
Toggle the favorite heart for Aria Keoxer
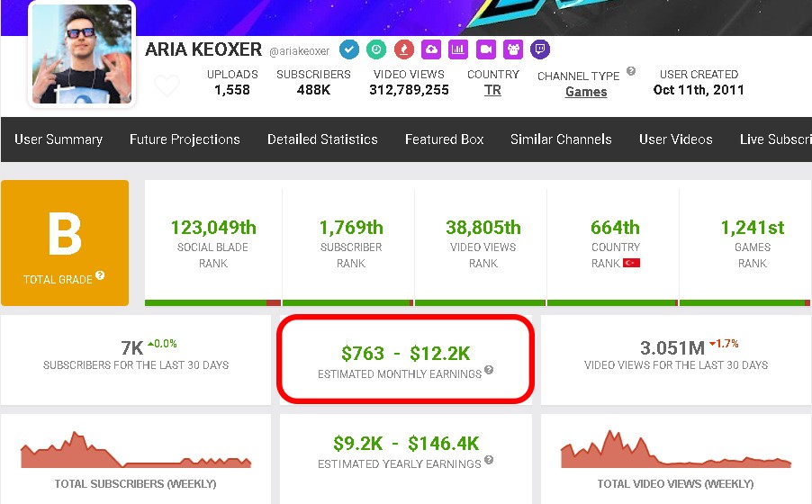[x=167, y=86]
